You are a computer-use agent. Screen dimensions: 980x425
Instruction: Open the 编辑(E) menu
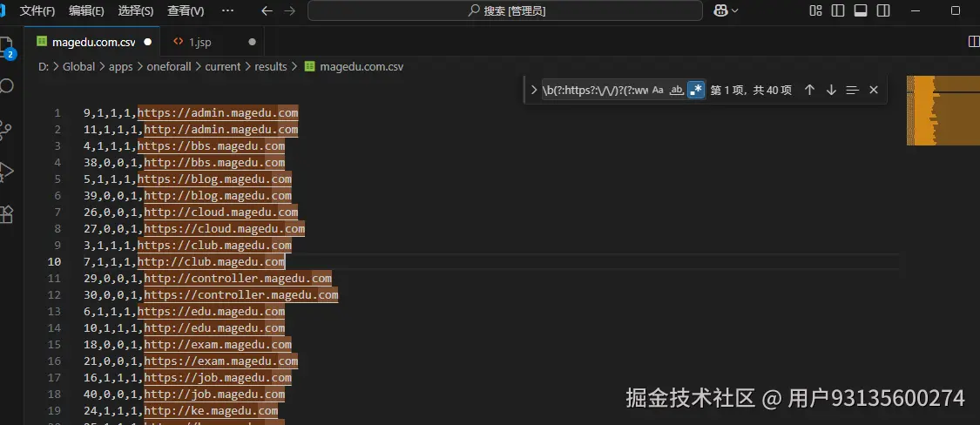(x=86, y=10)
